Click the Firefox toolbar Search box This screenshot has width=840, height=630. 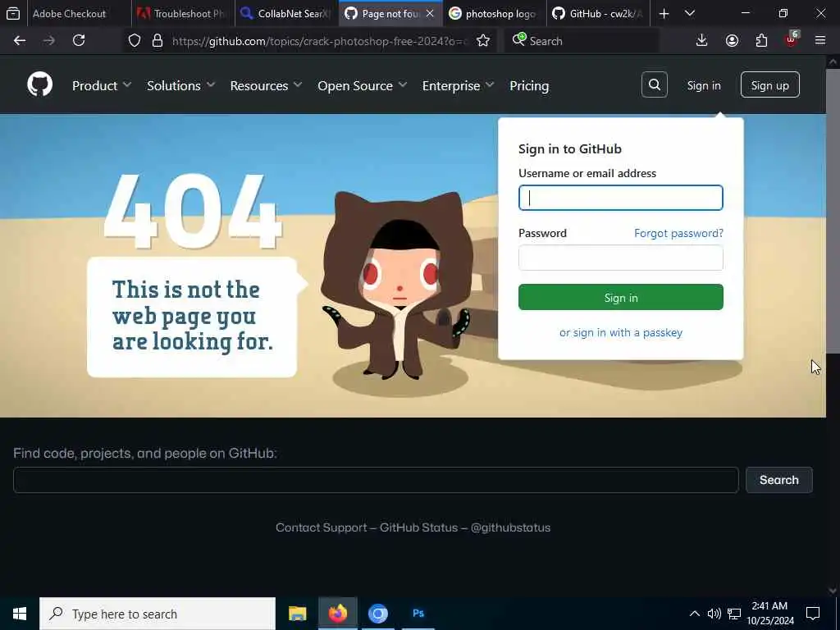click(582, 41)
